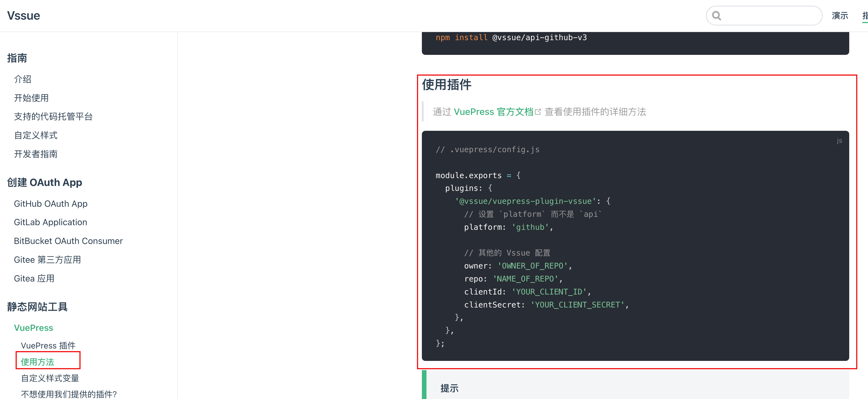
Task: Click the 提示 tip box title
Action: (449, 388)
